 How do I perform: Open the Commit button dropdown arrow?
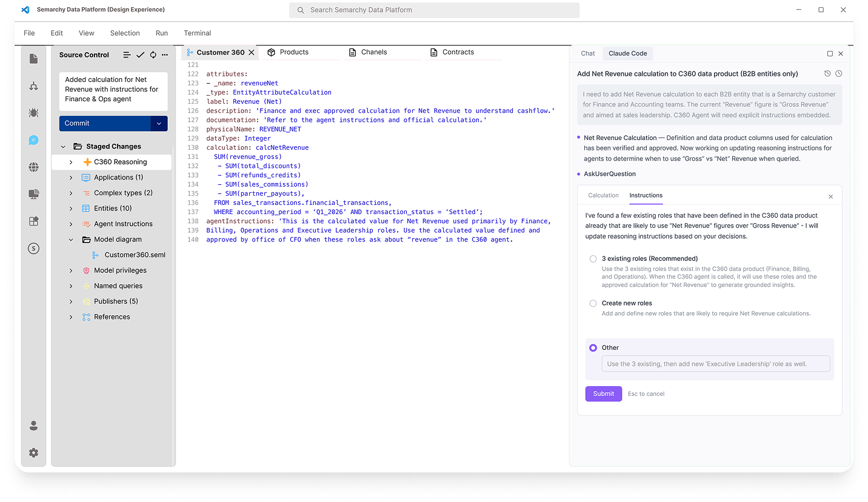159,123
